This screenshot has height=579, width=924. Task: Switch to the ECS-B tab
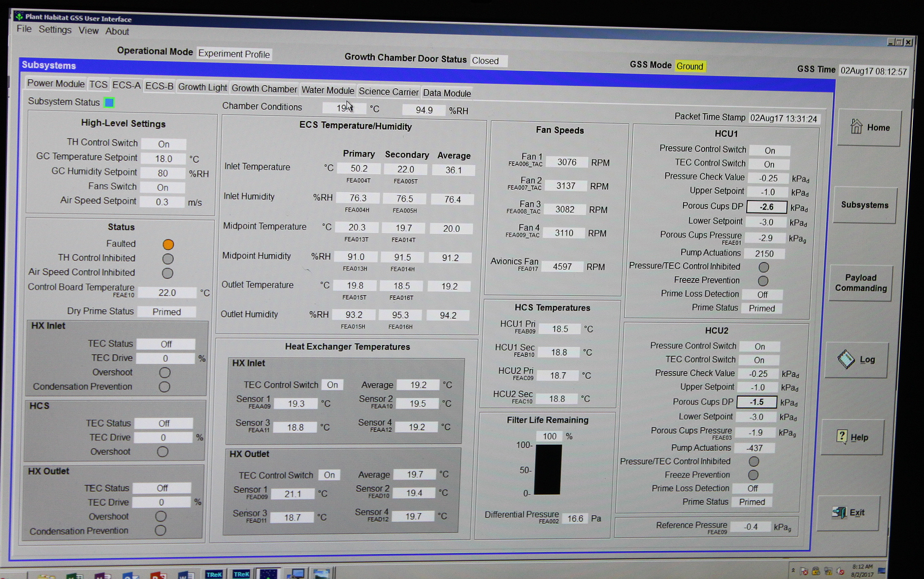pyautogui.click(x=159, y=86)
